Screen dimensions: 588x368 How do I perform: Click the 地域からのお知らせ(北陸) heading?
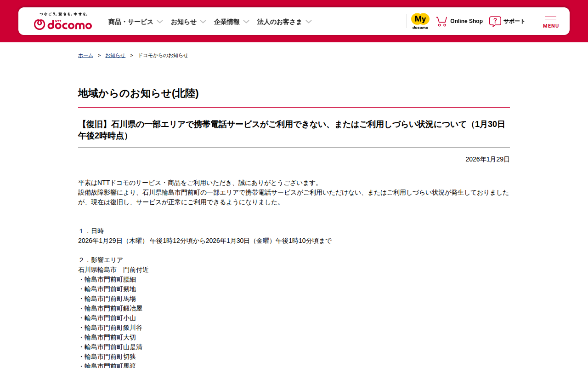point(138,93)
